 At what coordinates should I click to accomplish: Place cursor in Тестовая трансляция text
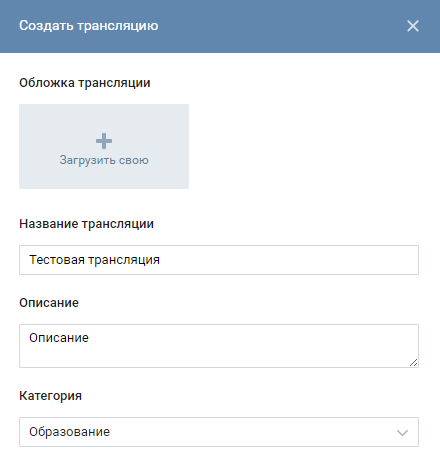(94, 260)
